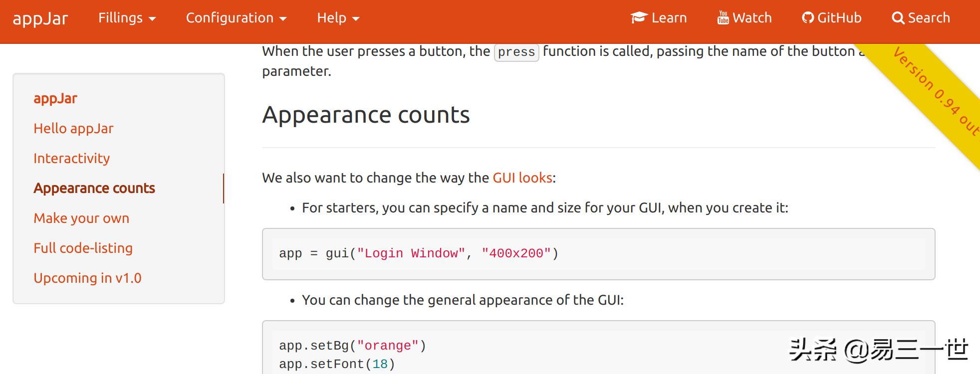Viewport: 980px width, 374px height.
Task: Go to the appJar home brand
Action: (40, 18)
